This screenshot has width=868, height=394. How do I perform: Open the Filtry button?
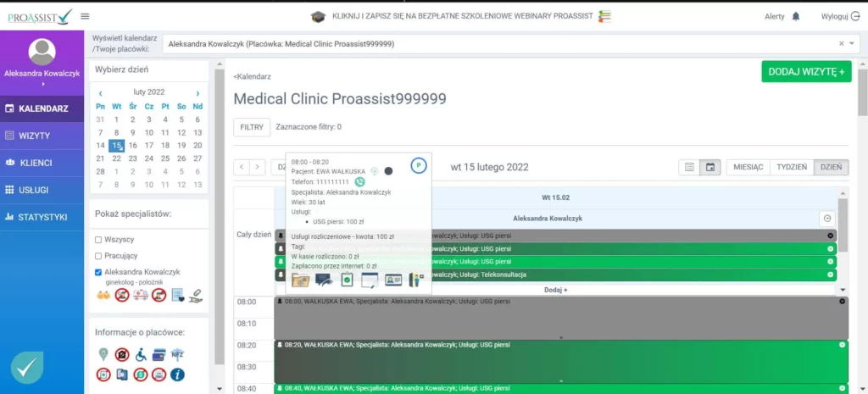252,127
